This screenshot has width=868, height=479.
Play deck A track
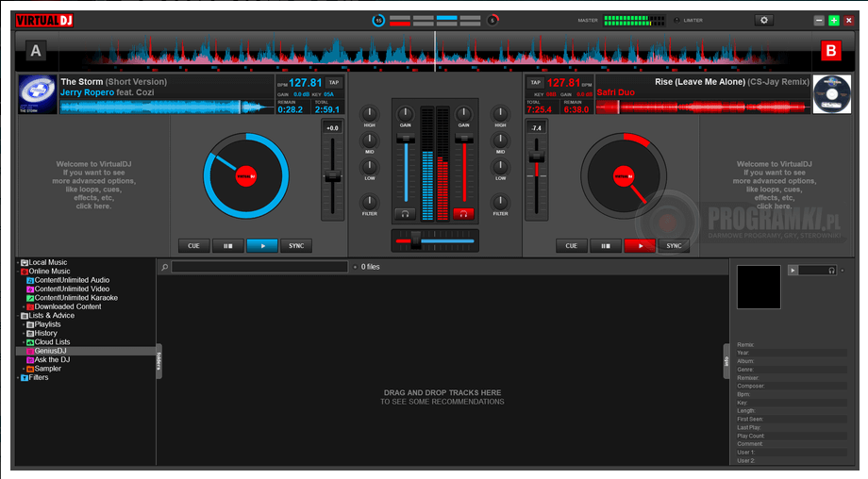point(262,245)
